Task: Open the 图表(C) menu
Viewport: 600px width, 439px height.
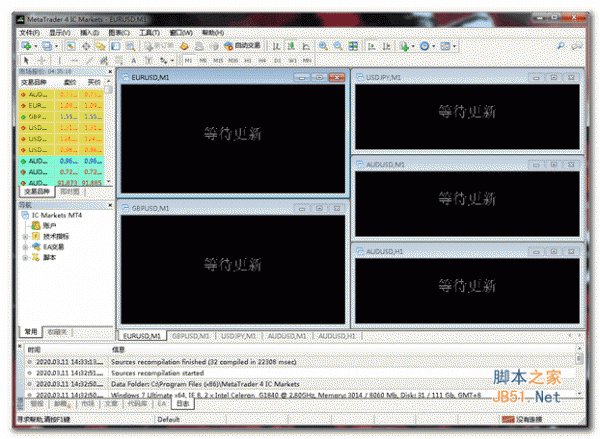Action: [119, 33]
